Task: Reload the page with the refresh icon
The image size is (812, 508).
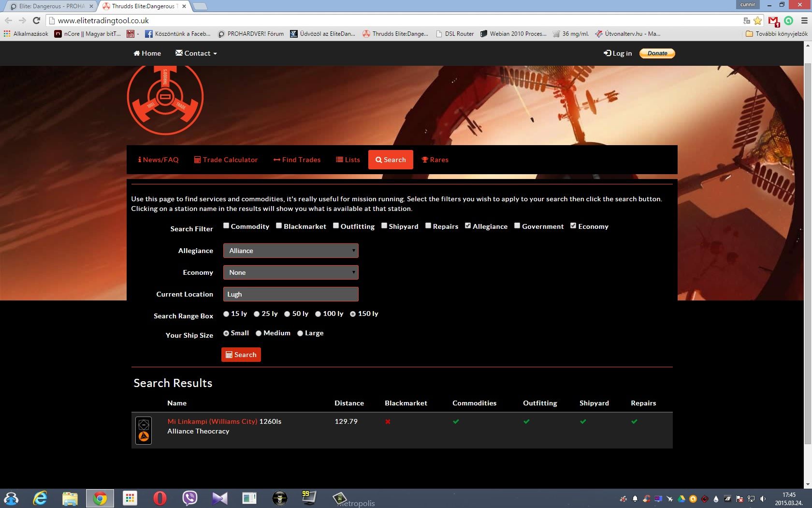Action: tap(36, 20)
